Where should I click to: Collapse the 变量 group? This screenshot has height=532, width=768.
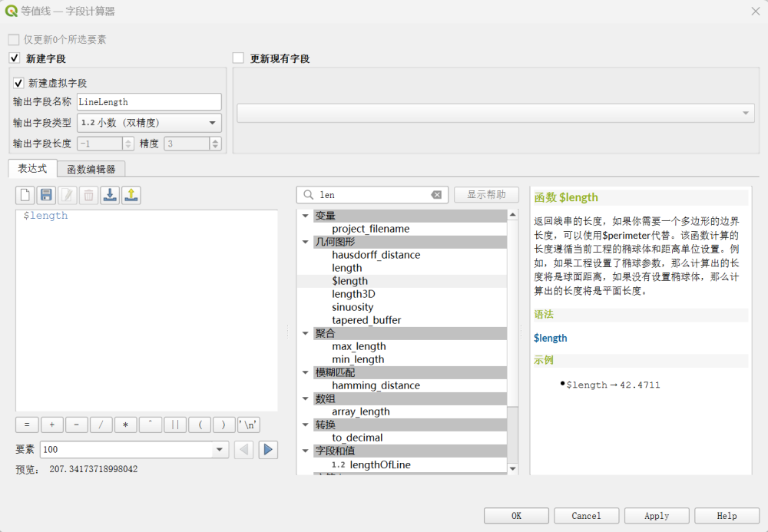(x=305, y=216)
